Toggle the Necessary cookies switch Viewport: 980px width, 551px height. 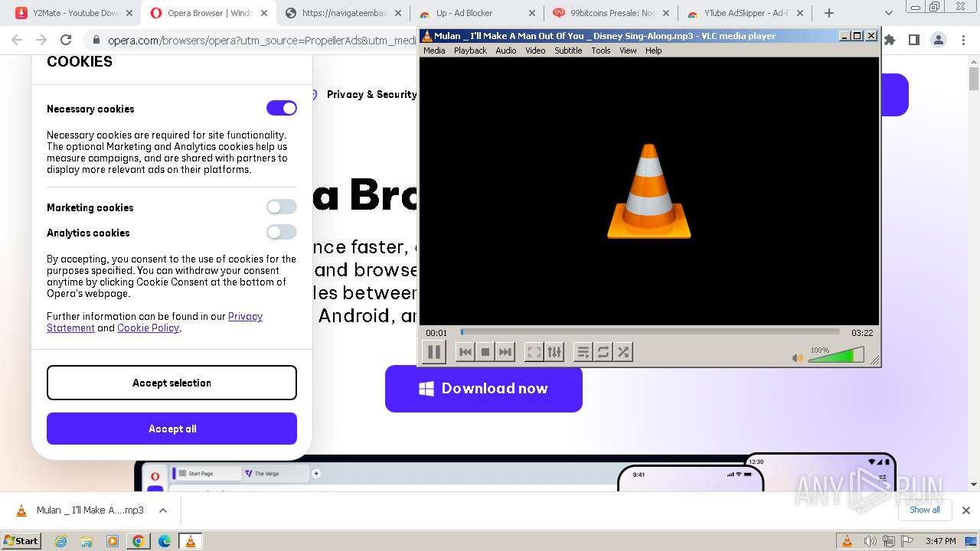281,109
